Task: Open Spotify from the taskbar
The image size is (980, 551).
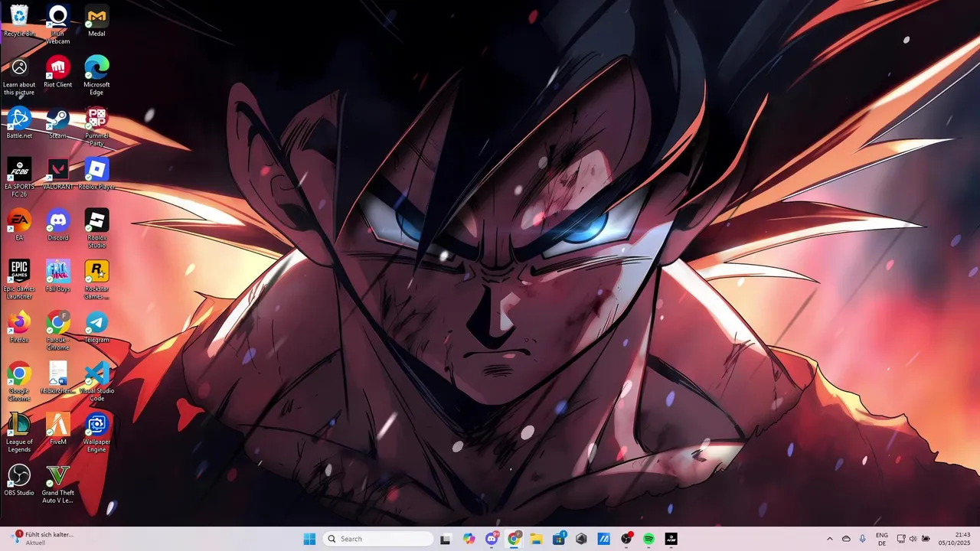Action: coord(648,539)
